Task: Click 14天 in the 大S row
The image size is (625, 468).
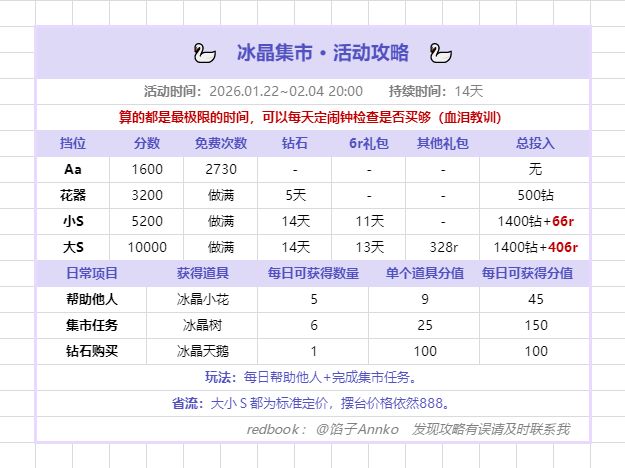Action: click(x=295, y=247)
